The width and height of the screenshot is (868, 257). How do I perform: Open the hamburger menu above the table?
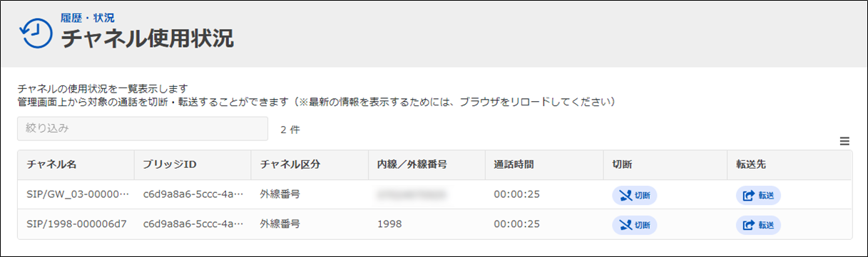[x=844, y=142]
